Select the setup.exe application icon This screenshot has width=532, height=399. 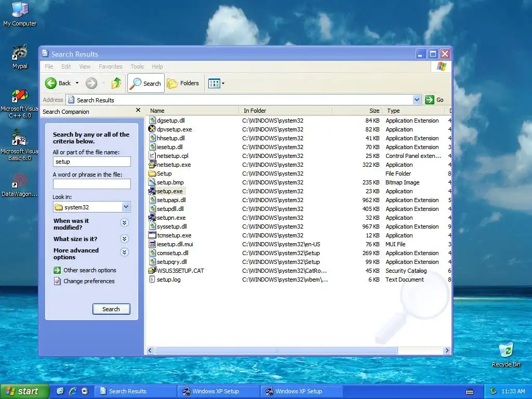[x=152, y=191]
